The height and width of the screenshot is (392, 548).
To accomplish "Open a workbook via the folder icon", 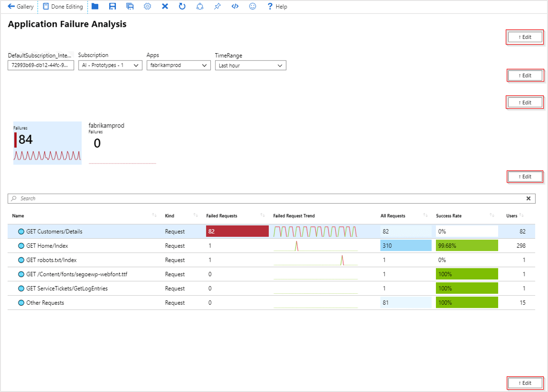I will click(95, 6).
